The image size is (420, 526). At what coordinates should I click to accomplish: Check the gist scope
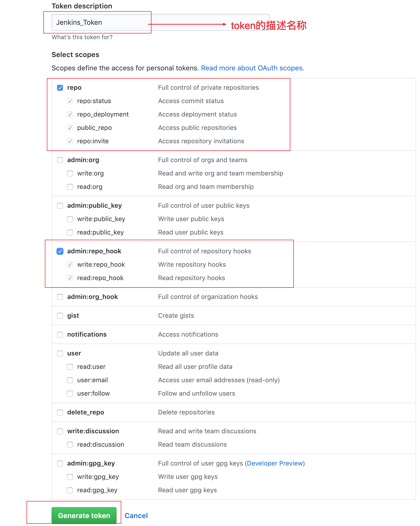(60, 316)
